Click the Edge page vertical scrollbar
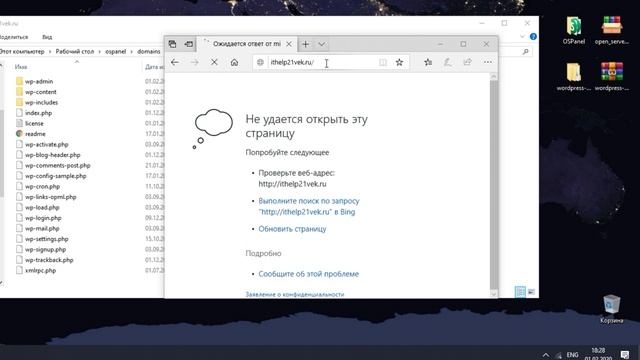Screen dimensions: 640x360 pyautogui.click(x=494, y=185)
